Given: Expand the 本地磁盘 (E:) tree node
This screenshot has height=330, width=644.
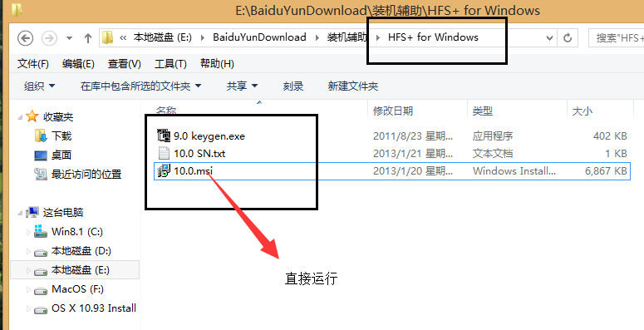Looking at the screenshot, I should click(28, 270).
